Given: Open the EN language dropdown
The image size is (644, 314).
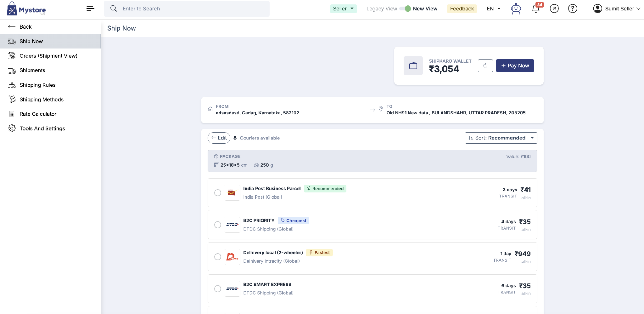Looking at the screenshot, I should click(x=493, y=9).
